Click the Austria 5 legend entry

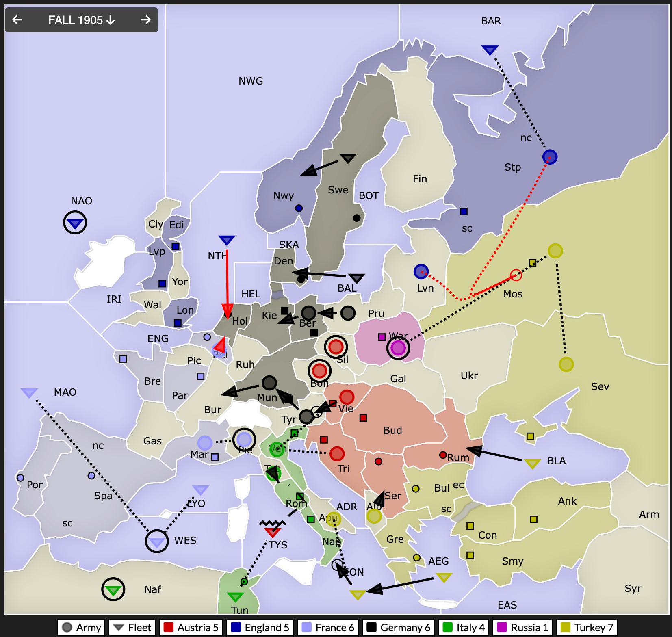(192, 627)
